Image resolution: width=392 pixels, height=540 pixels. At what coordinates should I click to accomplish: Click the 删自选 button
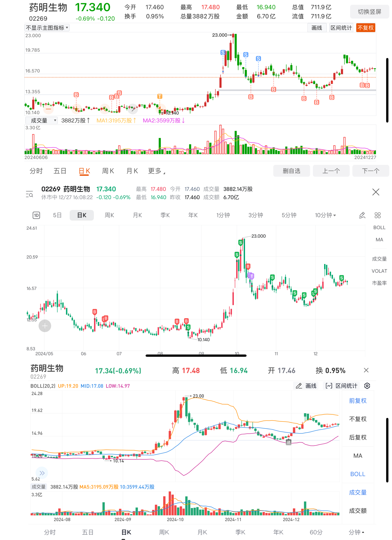pyautogui.click(x=291, y=171)
